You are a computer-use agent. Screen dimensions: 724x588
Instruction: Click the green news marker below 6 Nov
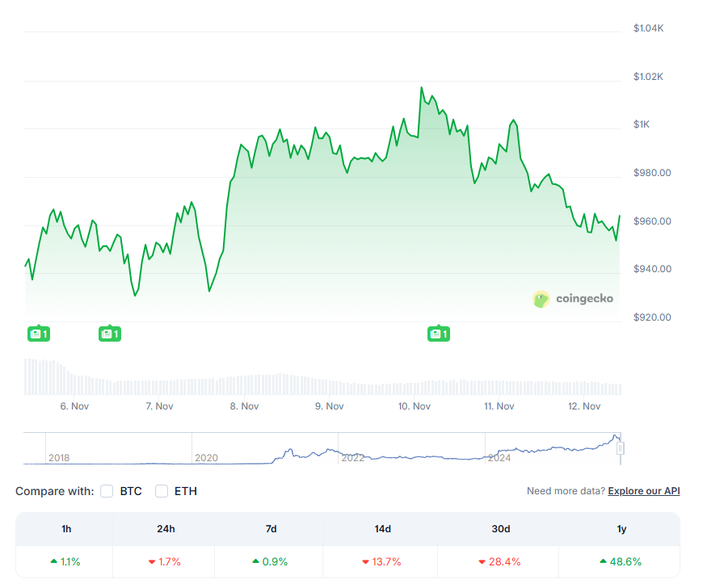click(x=38, y=333)
